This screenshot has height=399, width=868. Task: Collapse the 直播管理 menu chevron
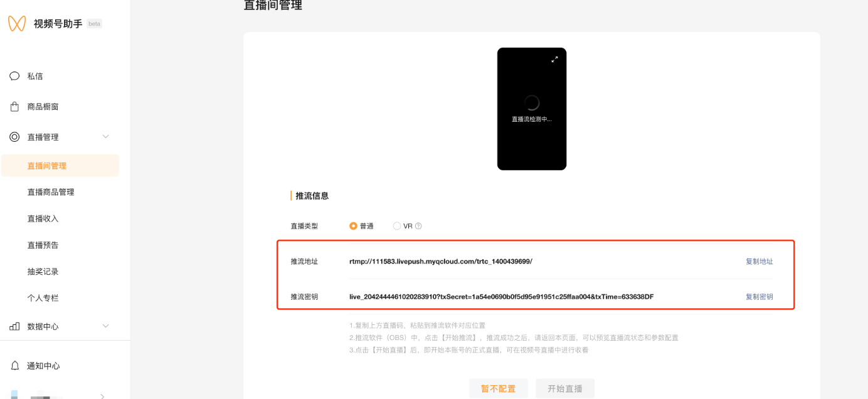tap(105, 137)
